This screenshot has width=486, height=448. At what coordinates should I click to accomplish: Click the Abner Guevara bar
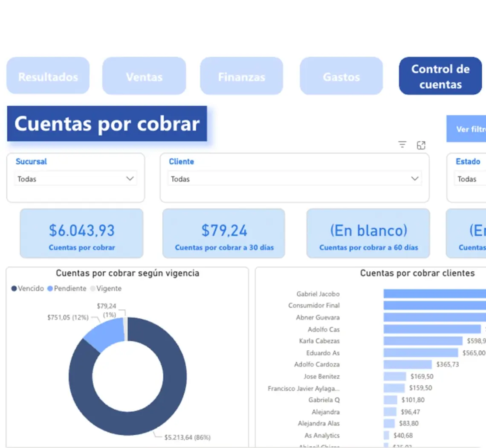click(x=434, y=317)
